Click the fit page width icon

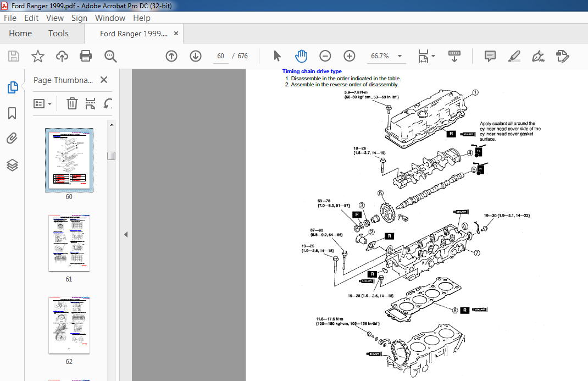pyautogui.click(x=423, y=56)
